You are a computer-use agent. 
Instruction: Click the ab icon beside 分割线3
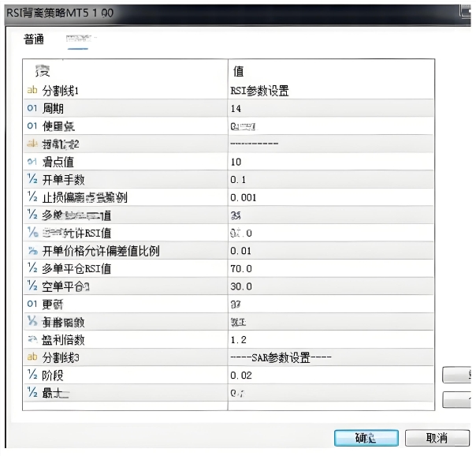click(32, 357)
